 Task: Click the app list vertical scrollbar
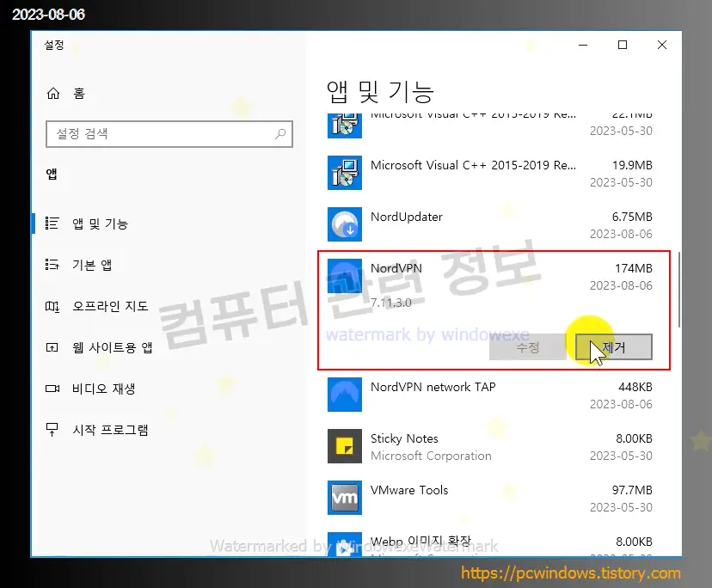[679, 290]
